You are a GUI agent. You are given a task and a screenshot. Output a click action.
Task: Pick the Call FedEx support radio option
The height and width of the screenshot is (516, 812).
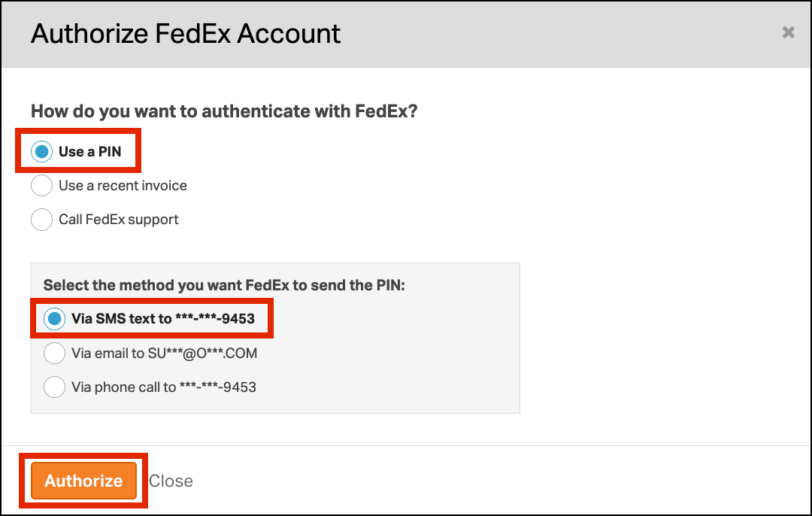[x=41, y=220]
